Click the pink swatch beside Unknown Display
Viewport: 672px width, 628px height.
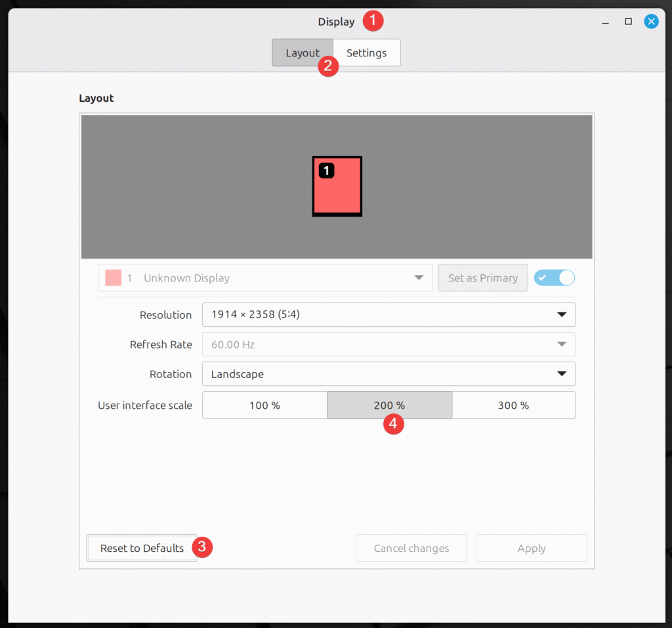[113, 278]
